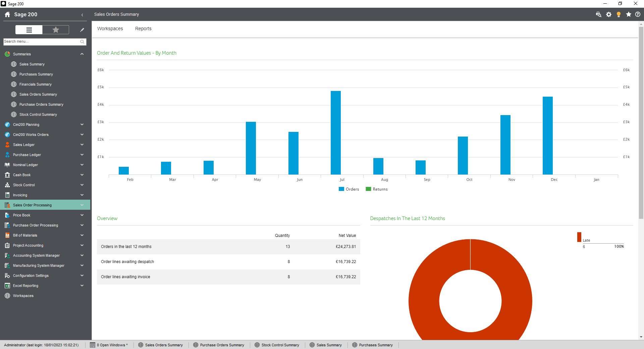
Task: Toggle the Returns legend entry
Action: click(377, 189)
